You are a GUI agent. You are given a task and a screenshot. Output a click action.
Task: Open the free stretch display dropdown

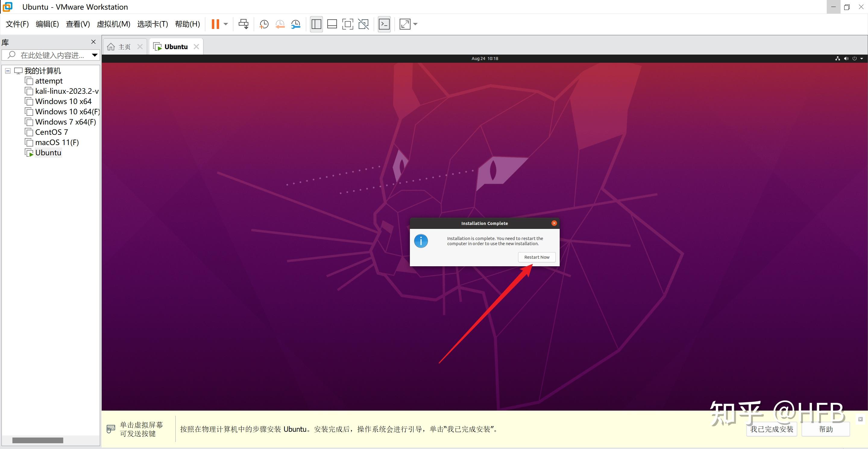coord(416,24)
